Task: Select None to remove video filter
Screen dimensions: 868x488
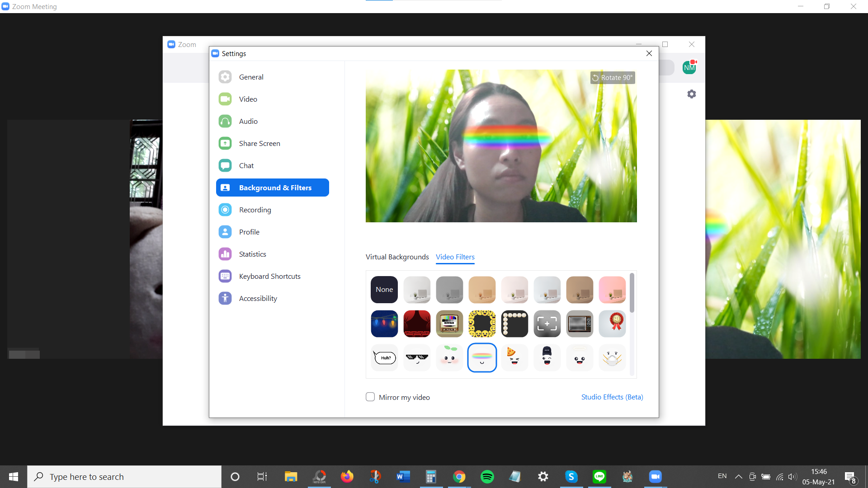Action: point(384,290)
